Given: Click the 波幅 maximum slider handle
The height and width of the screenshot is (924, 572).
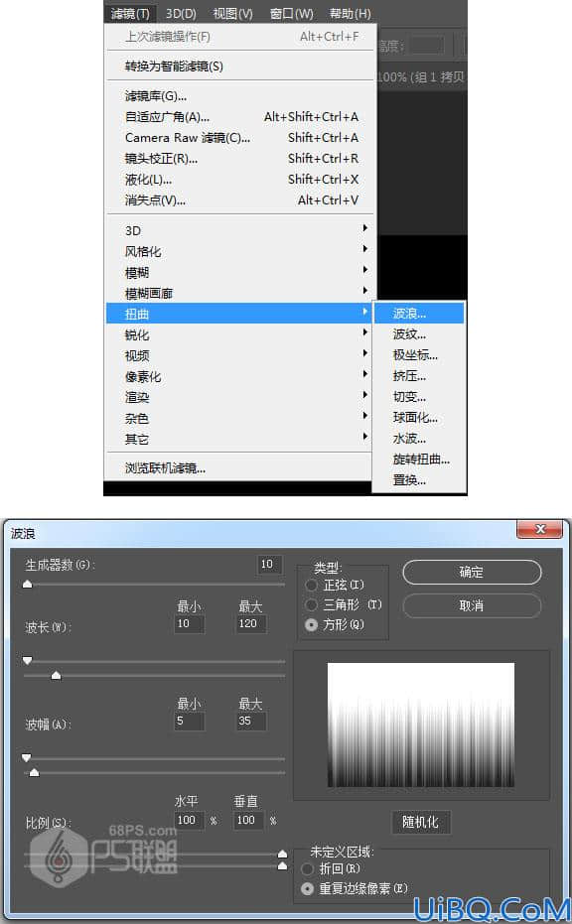Looking at the screenshot, I should tap(34, 772).
